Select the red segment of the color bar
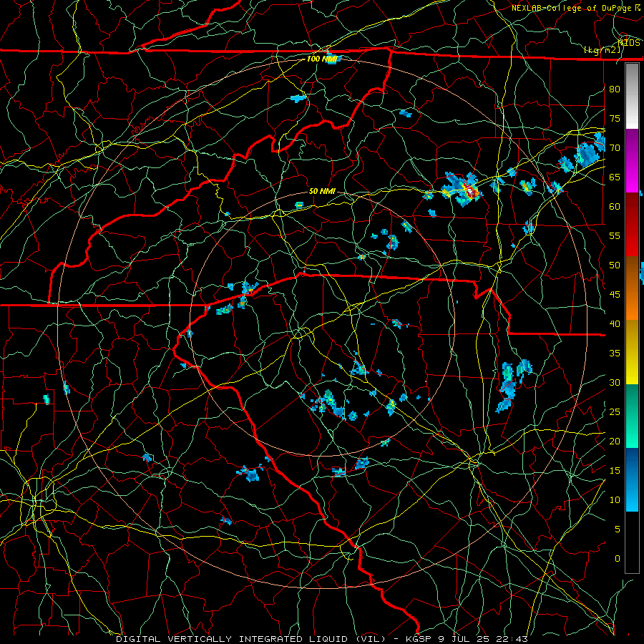Viewport: 644px width, 644px height. pos(632,225)
